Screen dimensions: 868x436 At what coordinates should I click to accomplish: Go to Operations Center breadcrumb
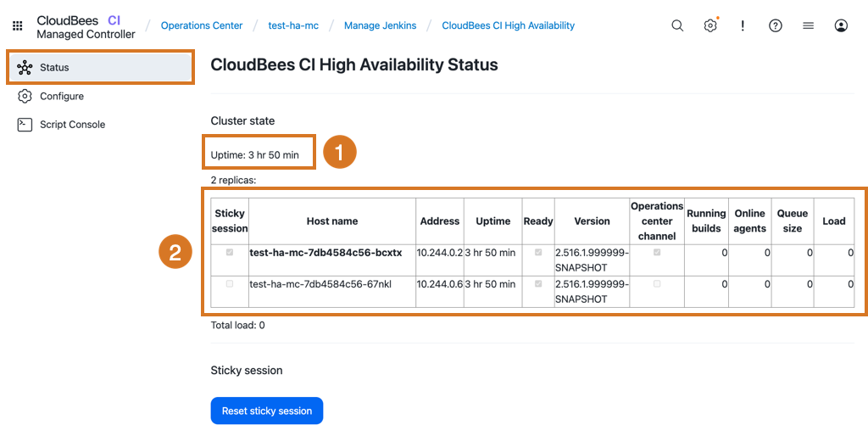tap(202, 25)
